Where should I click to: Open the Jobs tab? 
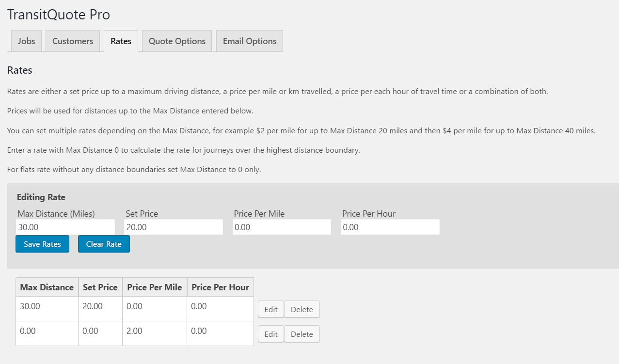(26, 41)
